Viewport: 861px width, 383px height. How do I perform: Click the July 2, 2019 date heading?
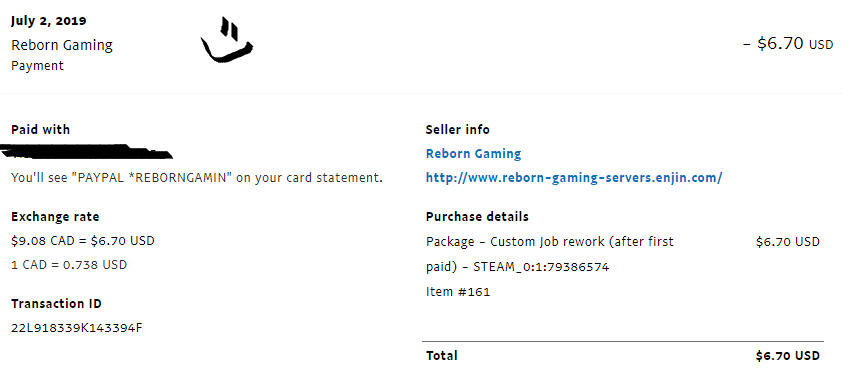[x=48, y=21]
